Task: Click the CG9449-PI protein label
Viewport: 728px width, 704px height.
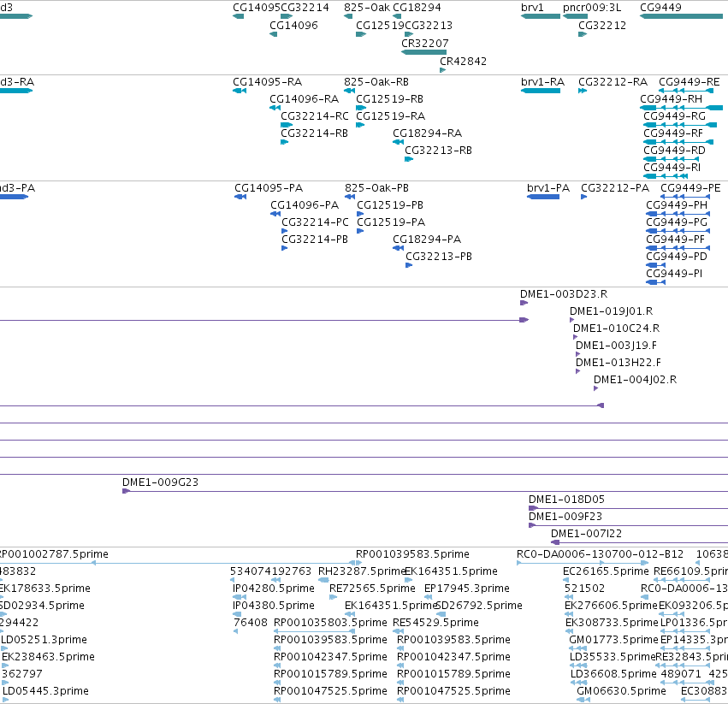Action: click(x=674, y=274)
